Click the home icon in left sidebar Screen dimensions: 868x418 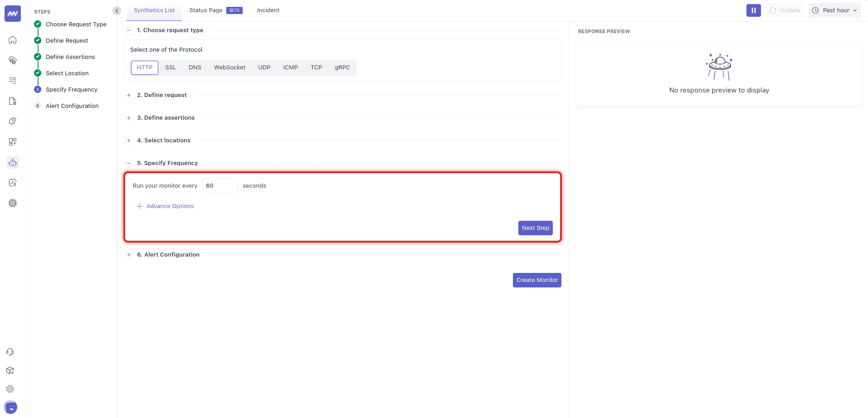(13, 40)
